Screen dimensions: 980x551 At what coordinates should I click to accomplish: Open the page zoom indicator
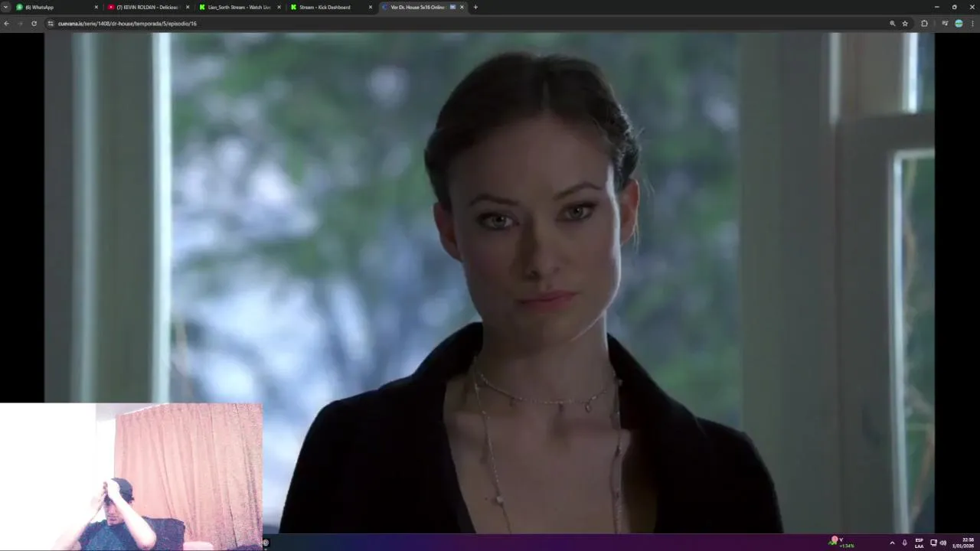point(892,24)
